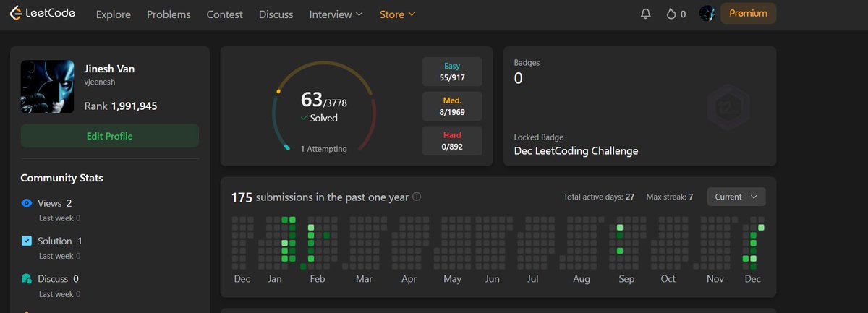Image resolution: width=868 pixels, height=313 pixels.
Task: Open the user avatar menu in navbar
Action: click(707, 14)
